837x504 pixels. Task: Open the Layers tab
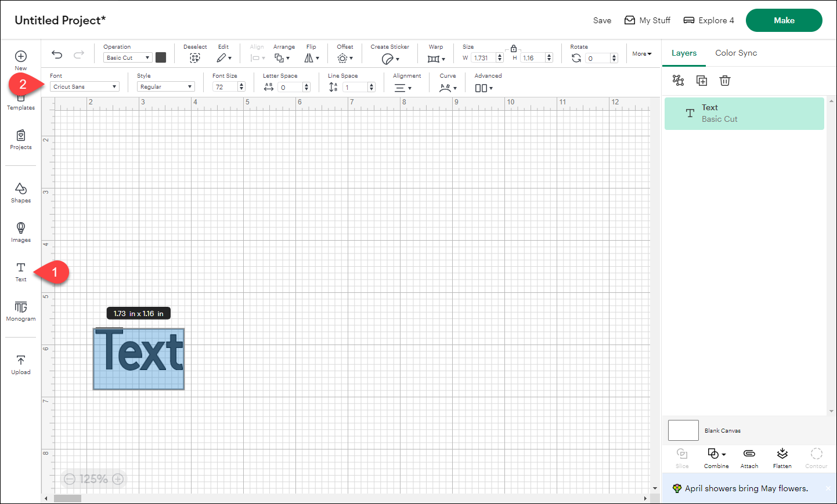tap(684, 53)
